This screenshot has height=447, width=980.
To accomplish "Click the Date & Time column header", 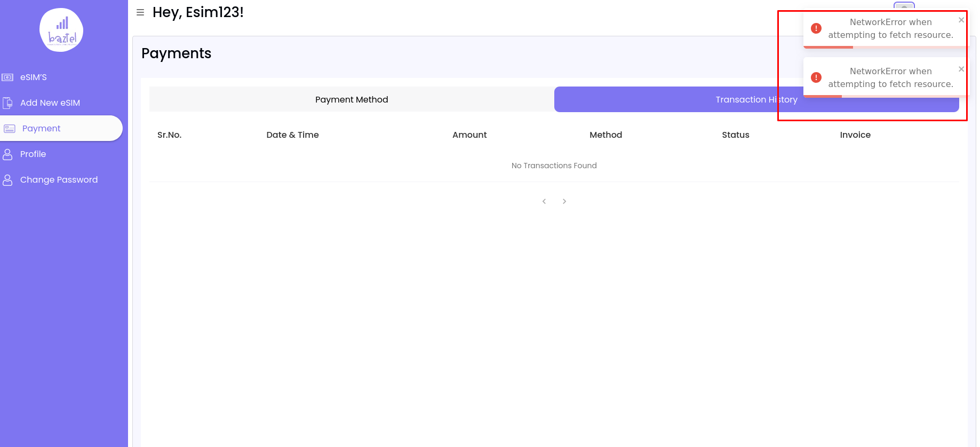I will tap(292, 135).
